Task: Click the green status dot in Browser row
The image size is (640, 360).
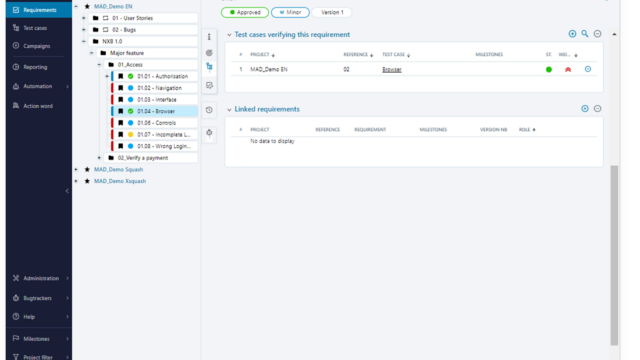Action: pos(549,69)
